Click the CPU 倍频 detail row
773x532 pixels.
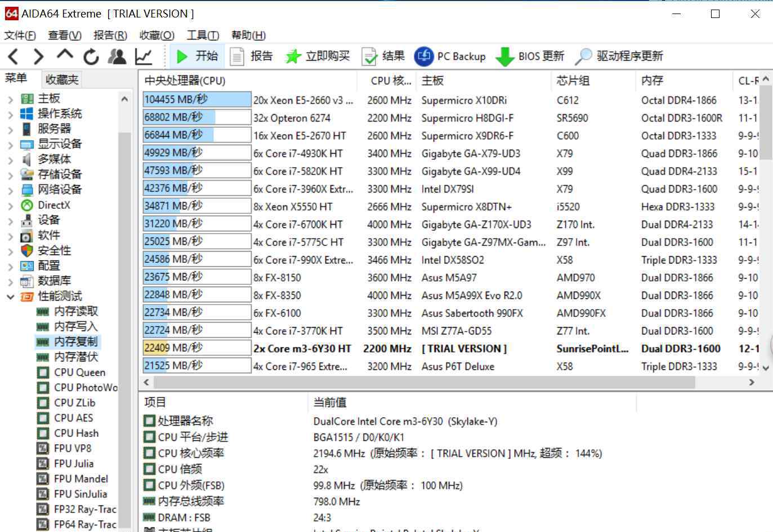(387, 469)
